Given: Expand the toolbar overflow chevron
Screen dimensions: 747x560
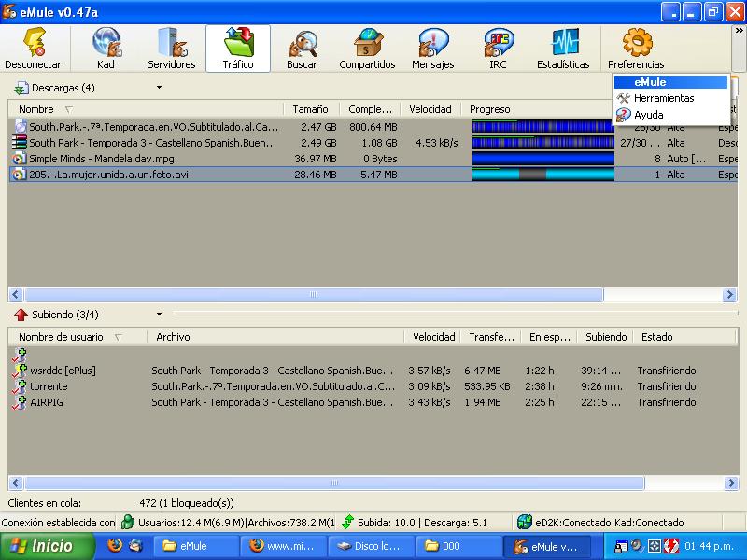Looking at the screenshot, I should [739, 31].
